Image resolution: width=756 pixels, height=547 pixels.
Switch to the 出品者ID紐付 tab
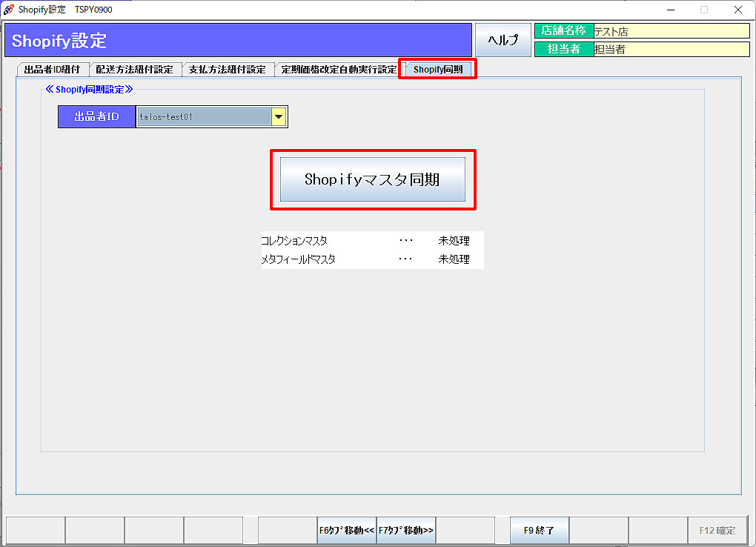(52, 70)
